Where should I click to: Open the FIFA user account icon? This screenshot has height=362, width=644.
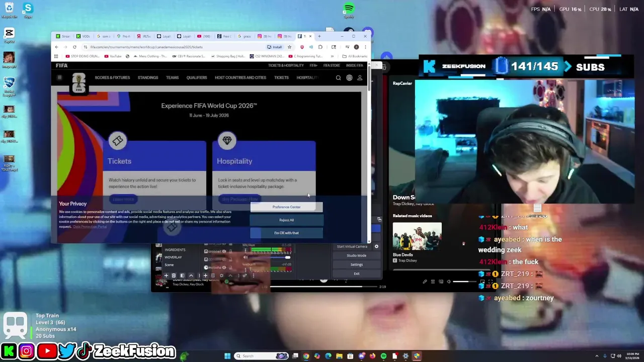click(x=360, y=78)
